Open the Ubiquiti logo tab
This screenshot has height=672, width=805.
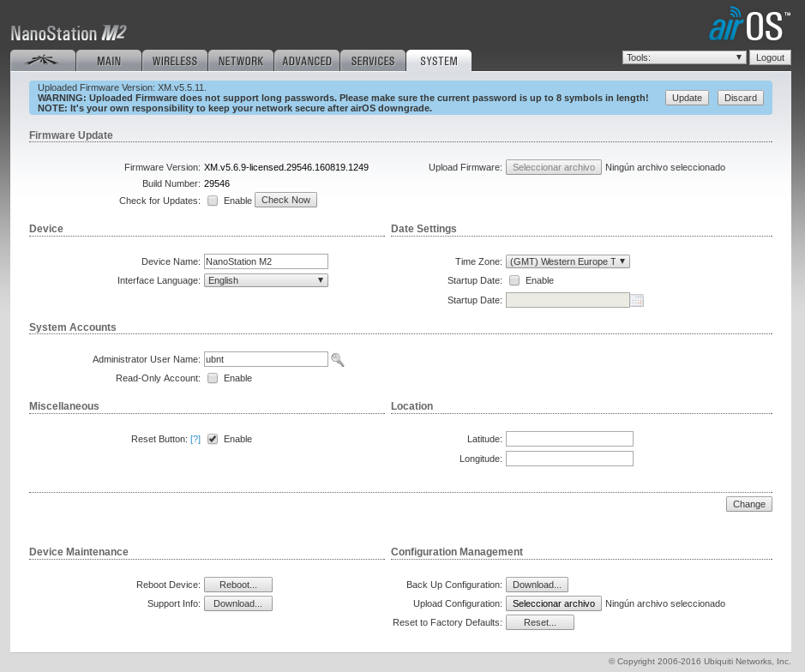42,61
